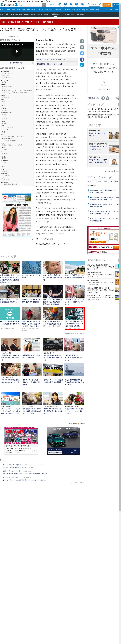Open the 英語を学ぶ submenu dropdown
This screenshot has width=121, height=644.
point(55,15)
